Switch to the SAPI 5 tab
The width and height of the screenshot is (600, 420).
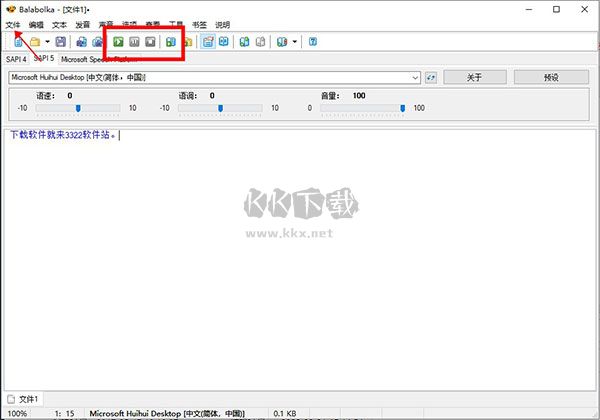[44, 59]
